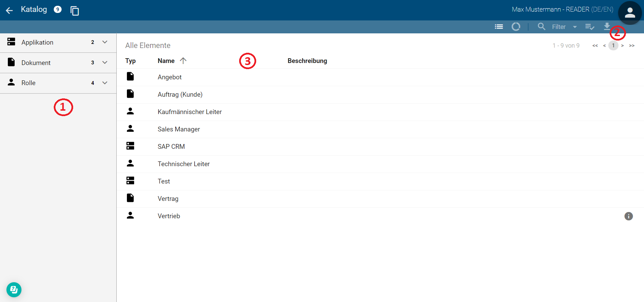Expand the Rolle category
The image size is (644, 302).
click(105, 83)
